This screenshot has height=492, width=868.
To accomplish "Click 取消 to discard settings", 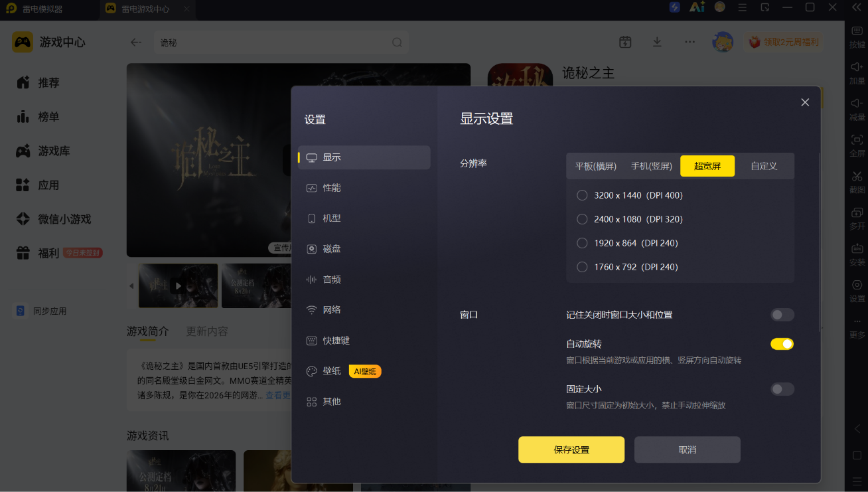I will click(x=687, y=450).
